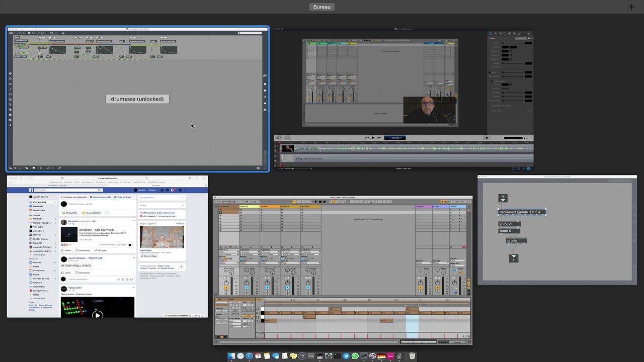Click the magnifier in Facebook search bar
This screenshot has width=644, height=362.
[100, 190]
